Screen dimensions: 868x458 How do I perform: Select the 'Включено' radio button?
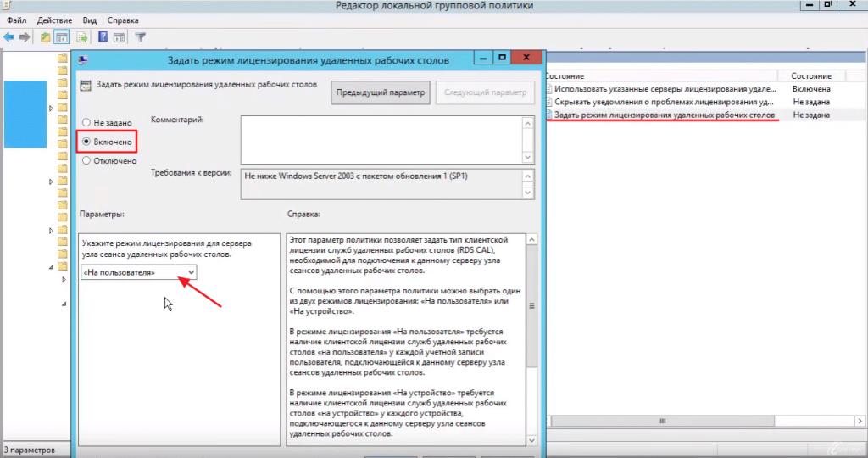tap(86, 142)
